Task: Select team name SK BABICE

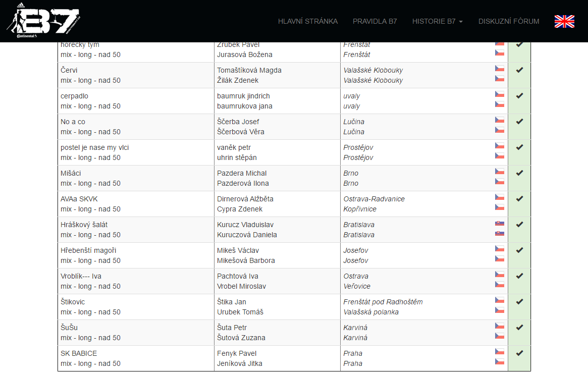Action: pyautogui.click(x=79, y=354)
